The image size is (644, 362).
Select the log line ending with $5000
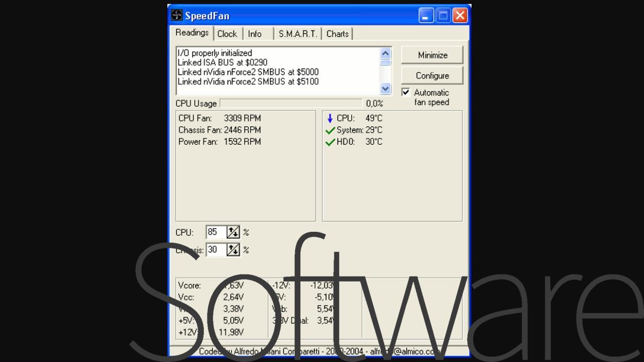click(x=248, y=72)
